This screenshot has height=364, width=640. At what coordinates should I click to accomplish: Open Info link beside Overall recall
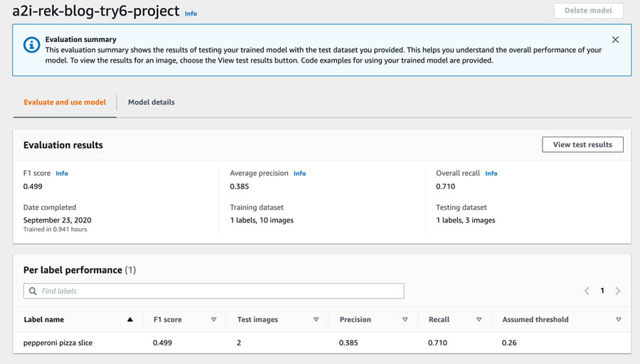pos(491,173)
